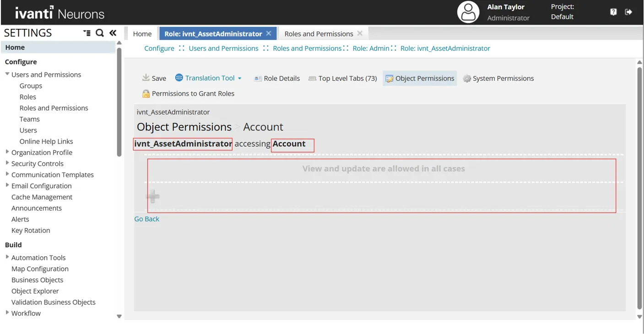
Task: Click main content scrollbar up arrow
Action: pyautogui.click(x=640, y=62)
